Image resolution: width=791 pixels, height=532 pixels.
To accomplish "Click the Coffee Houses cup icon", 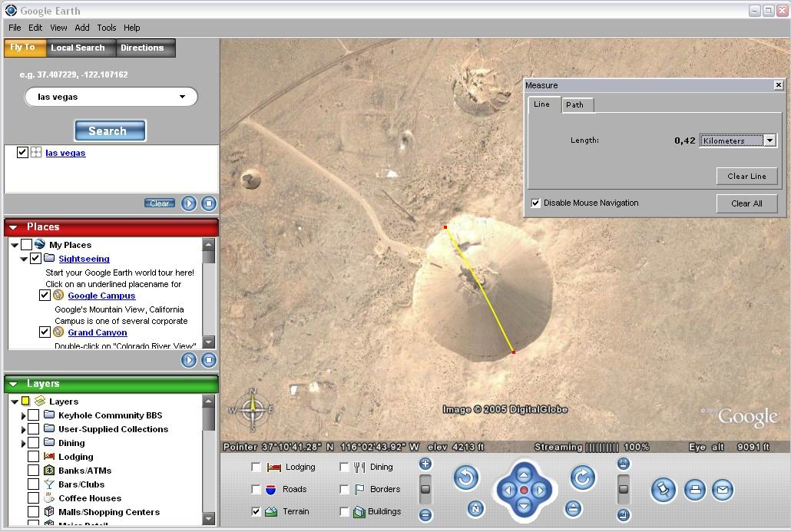I will pos(49,497).
